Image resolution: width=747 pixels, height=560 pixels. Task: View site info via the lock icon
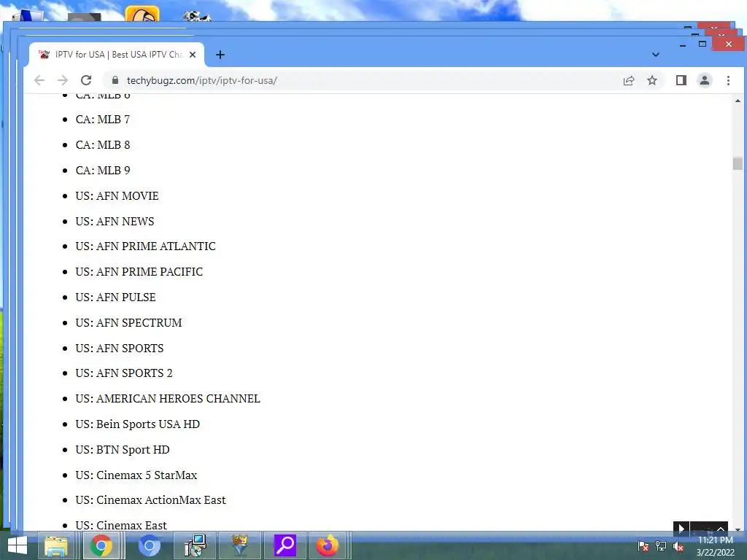[115, 80]
